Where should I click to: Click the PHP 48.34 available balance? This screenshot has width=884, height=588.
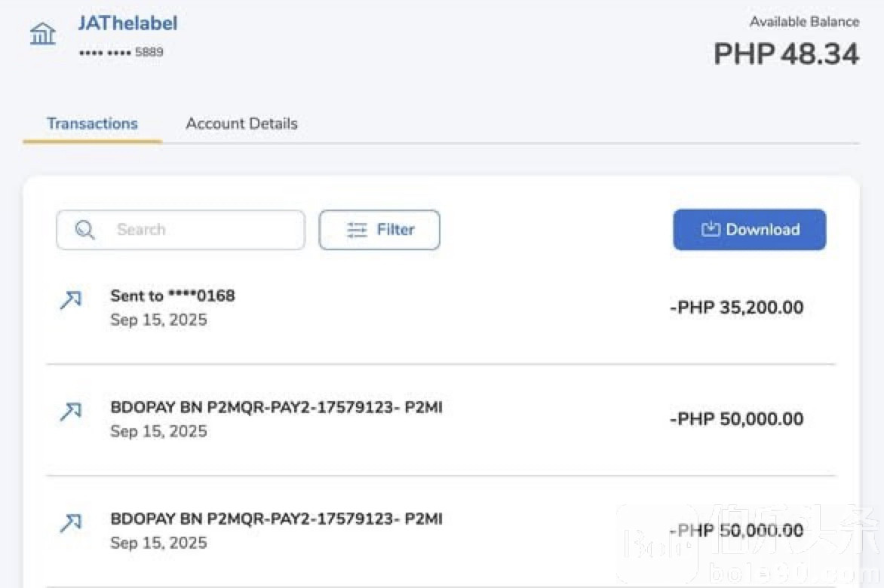786,54
